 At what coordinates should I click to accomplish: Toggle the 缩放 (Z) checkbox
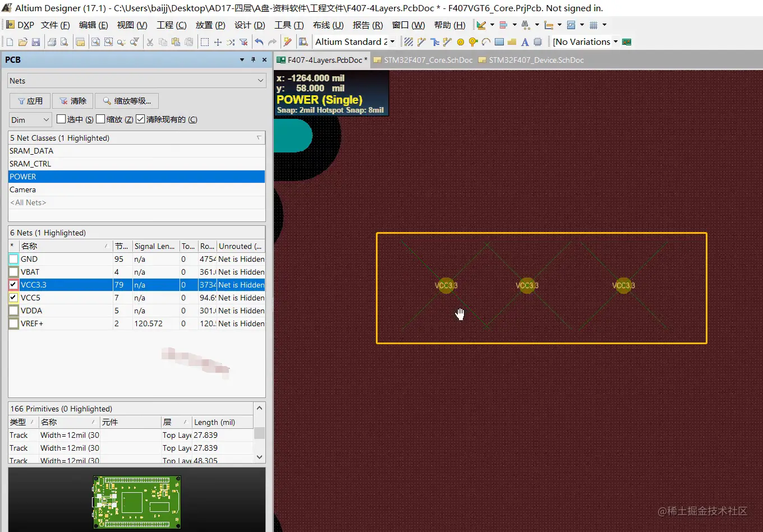point(100,119)
